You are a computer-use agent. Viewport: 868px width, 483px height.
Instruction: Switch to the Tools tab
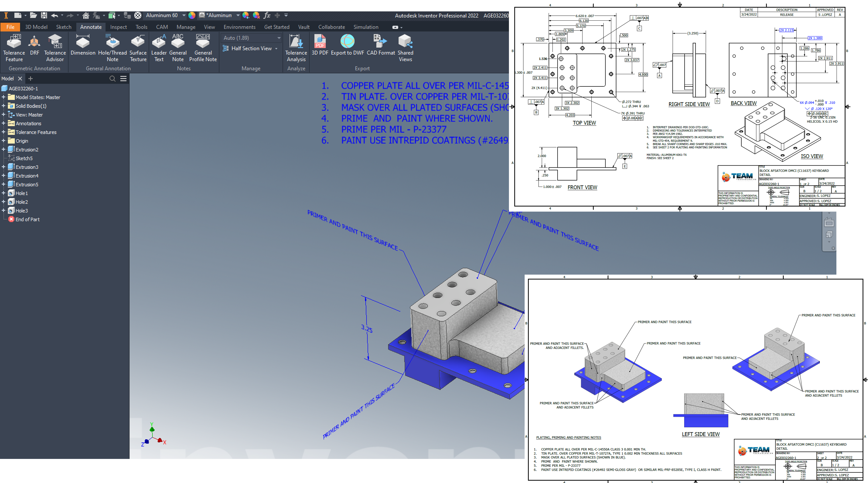(141, 27)
